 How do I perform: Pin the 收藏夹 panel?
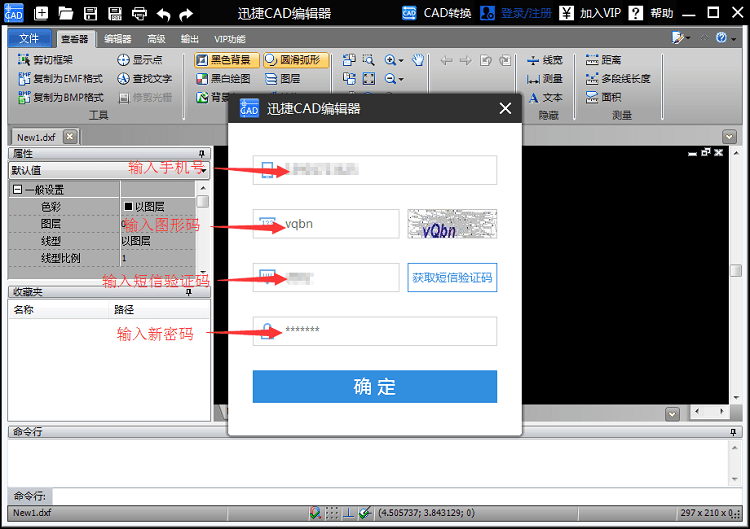(x=189, y=292)
